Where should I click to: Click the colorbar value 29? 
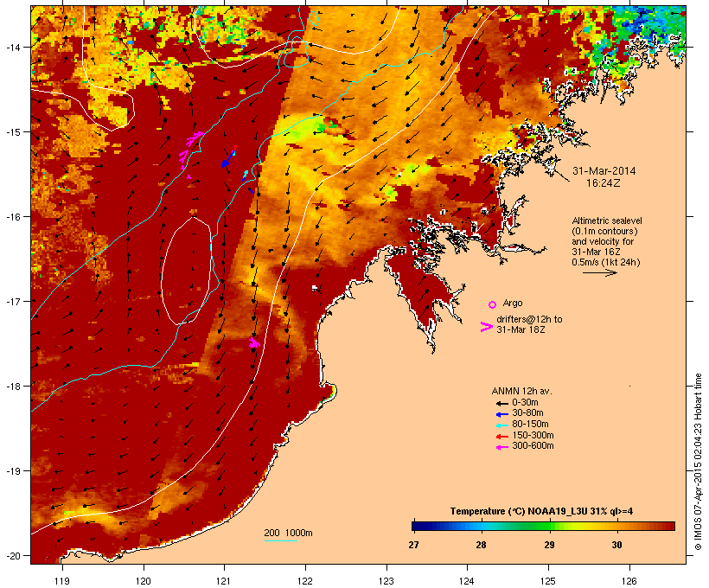tap(549, 545)
